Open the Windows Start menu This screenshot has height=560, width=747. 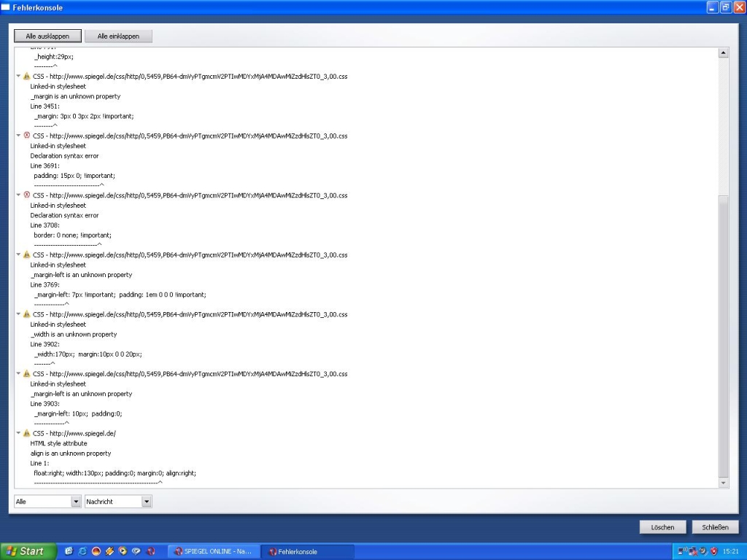(28, 551)
